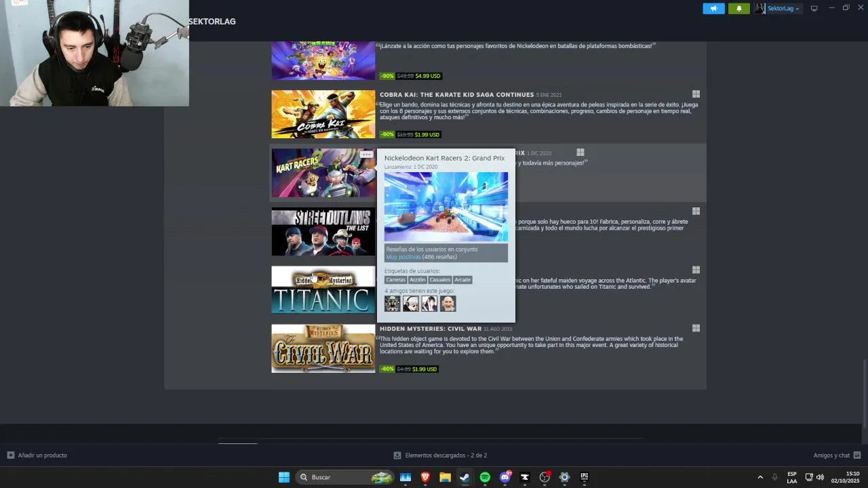Open the taskbar settings gear app

[564, 477]
